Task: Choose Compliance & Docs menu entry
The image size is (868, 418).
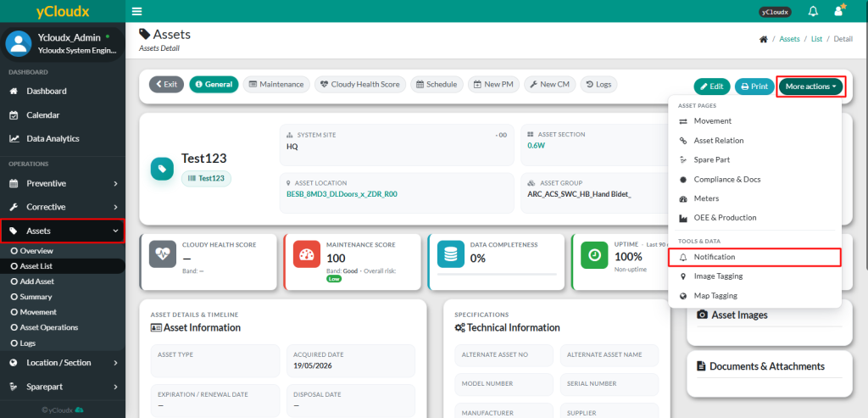Action: pos(754,180)
